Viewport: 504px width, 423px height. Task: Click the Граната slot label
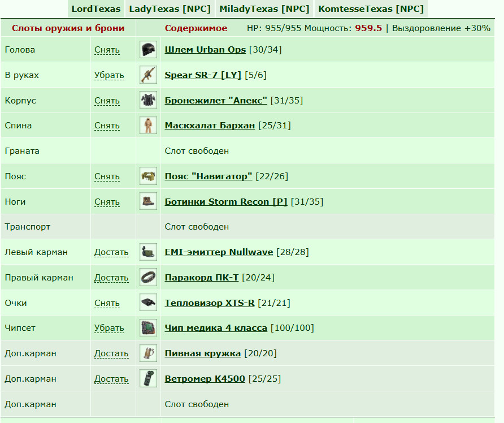point(22,151)
